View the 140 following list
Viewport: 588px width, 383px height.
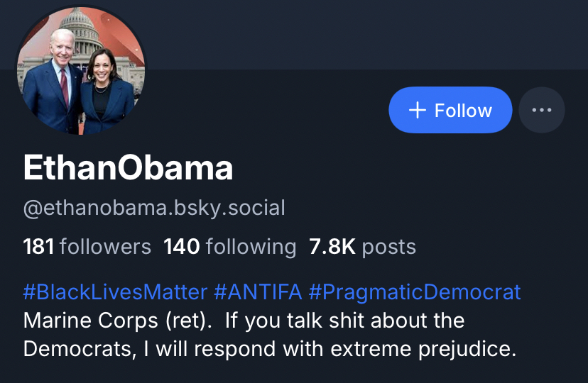coord(229,247)
